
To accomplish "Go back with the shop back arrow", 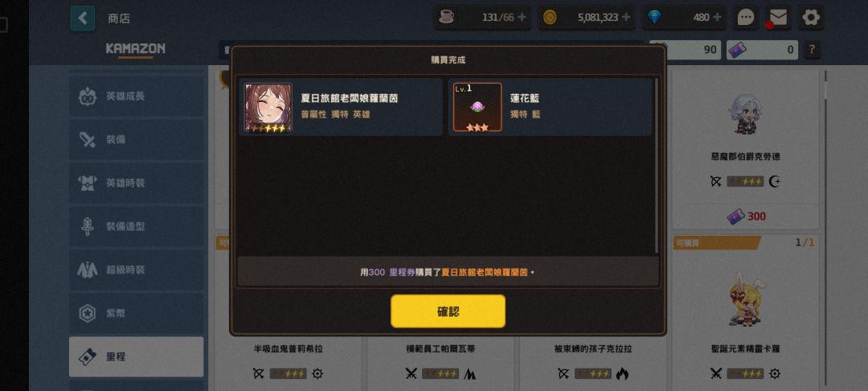I will pos(83,19).
